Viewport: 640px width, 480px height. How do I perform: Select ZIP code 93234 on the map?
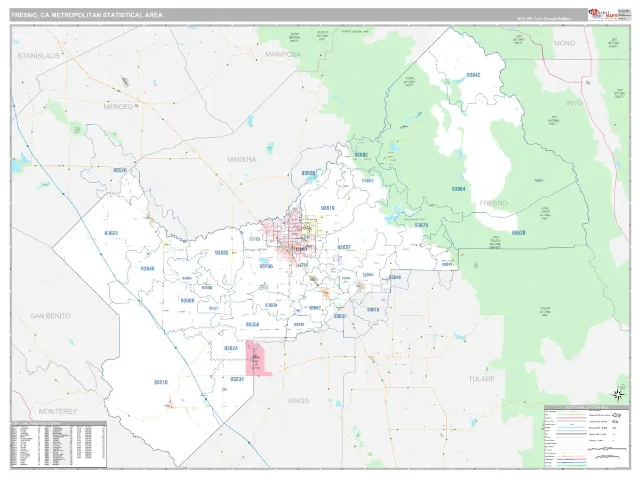[237, 379]
